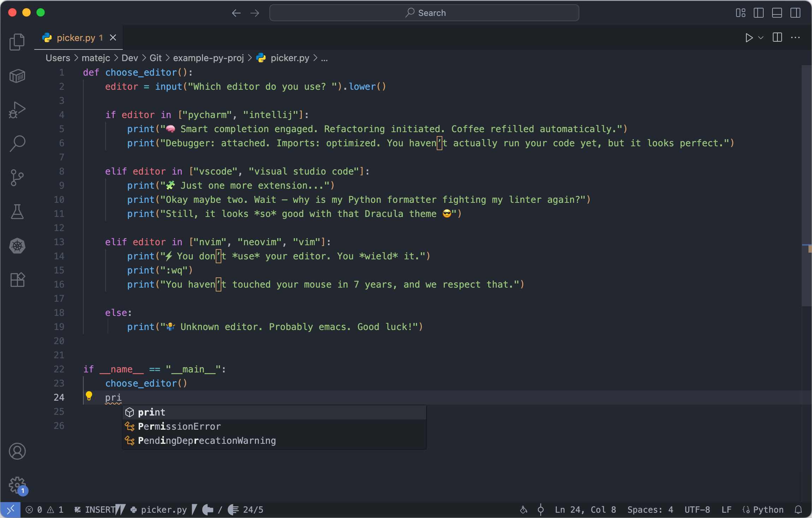
Task: Open the Kubernetes helm wheel view
Action: point(17,246)
